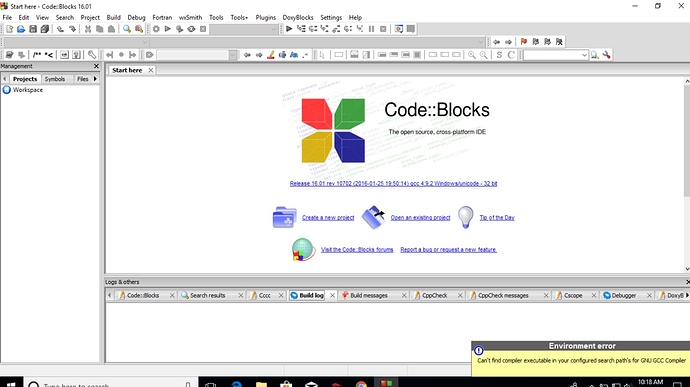Screen dimensions: 690x387
Task: Click the Run green arrow icon
Action: click(x=168, y=29)
